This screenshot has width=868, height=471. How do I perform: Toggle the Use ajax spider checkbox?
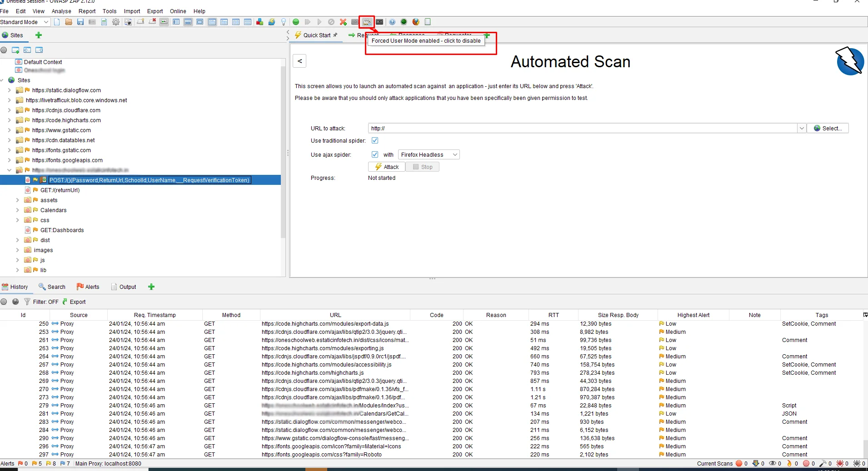click(x=375, y=154)
